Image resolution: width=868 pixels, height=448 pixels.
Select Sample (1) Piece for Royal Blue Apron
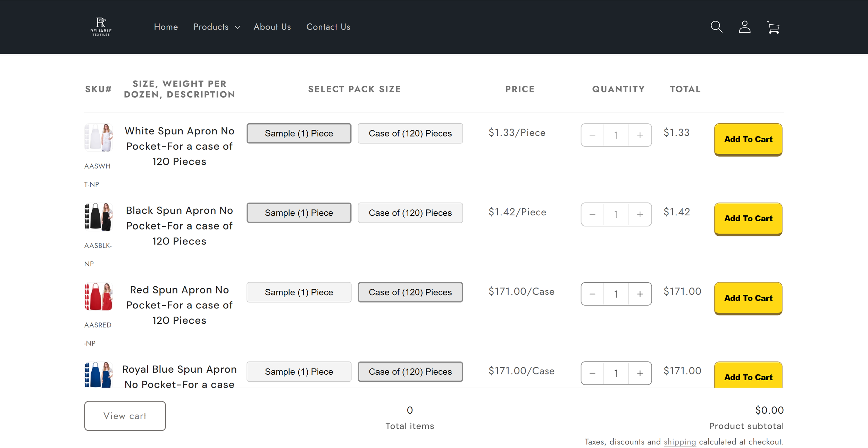pyautogui.click(x=299, y=372)
